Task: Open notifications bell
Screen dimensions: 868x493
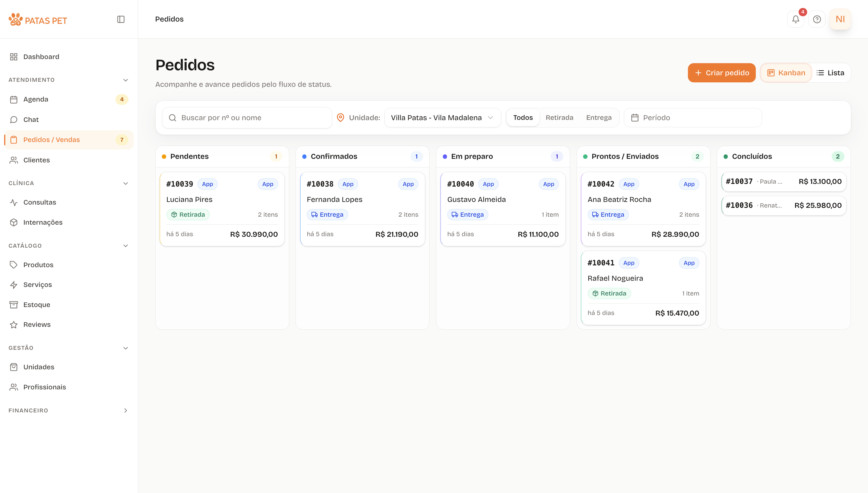Action: (x=796, y=19)
